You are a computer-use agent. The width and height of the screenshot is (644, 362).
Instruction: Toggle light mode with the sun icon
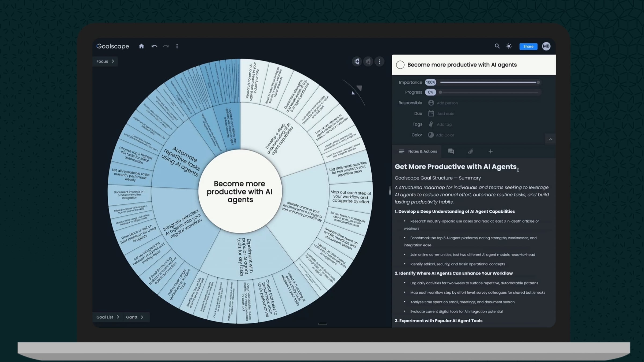coord(508,46)
